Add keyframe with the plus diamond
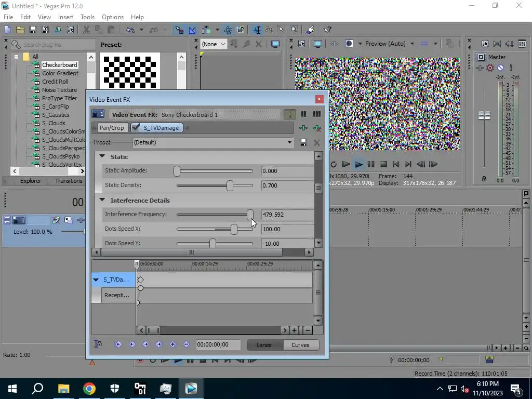This screenshot has width=532, height=399. [x=172, y=344]
